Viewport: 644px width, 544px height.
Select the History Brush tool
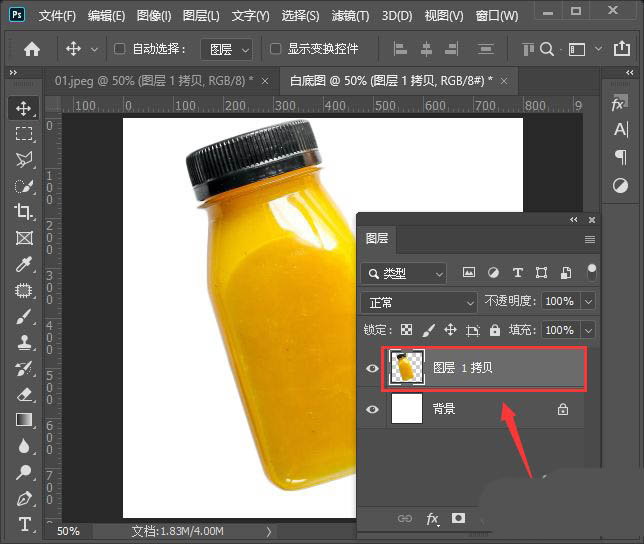click(x=23, y=369)
